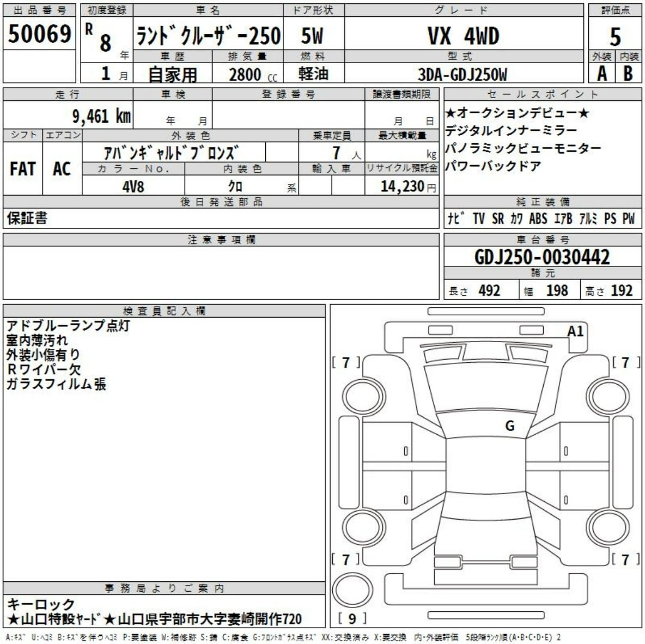Click the 山口特設ヤード address line
This screenshot has width=645, height=644.
pos(154,618)
